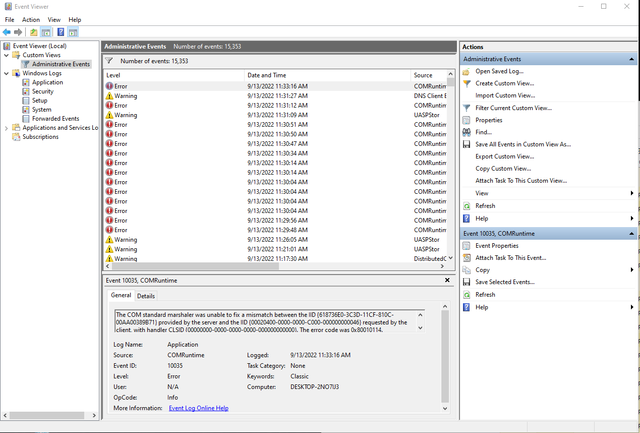Click Attach Task To This Custom View
The height and width of the screenshot is (433, 640).
click(521, 181)
